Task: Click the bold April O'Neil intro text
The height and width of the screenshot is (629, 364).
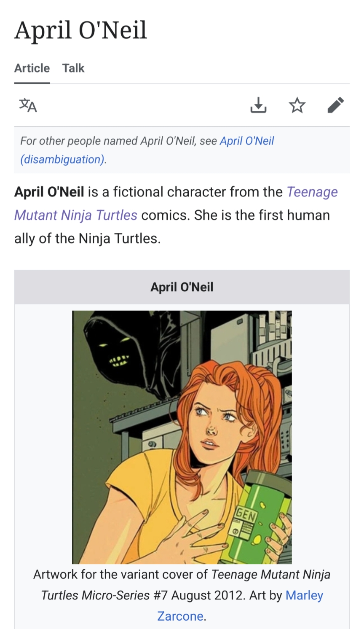Action: click(49, 192)
